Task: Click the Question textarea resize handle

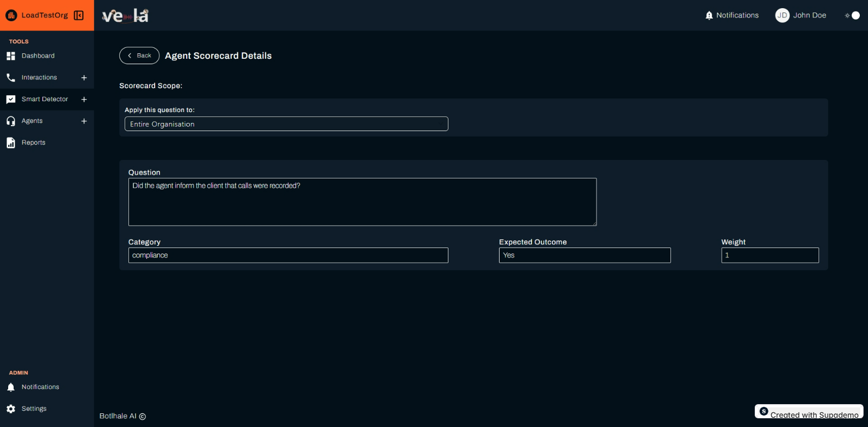Action: coord(594,223)
